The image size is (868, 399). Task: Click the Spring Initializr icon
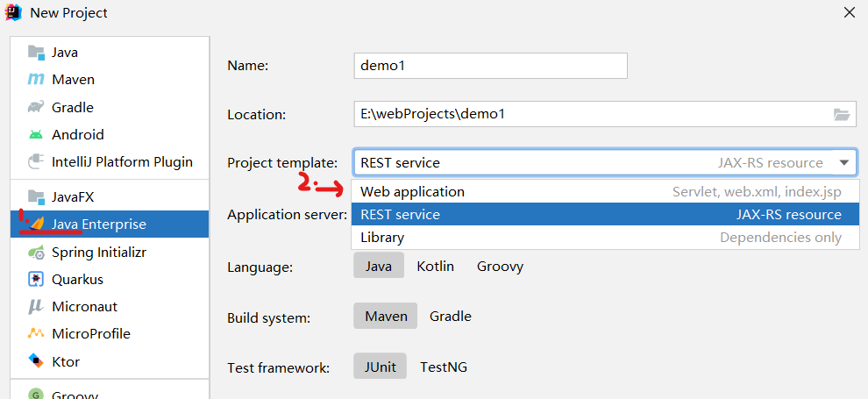pos(36,253)
